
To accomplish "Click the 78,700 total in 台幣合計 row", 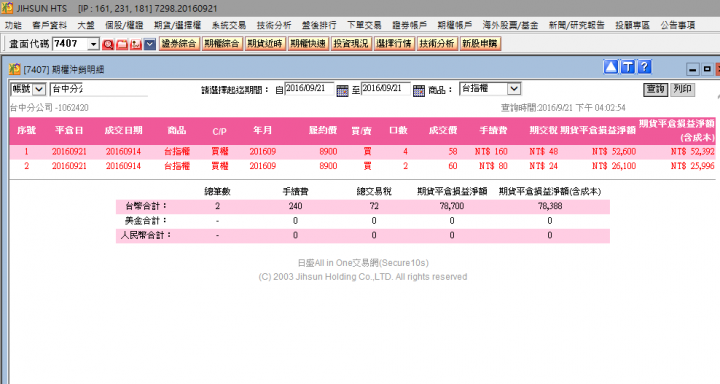I will pyautogui.click(x=452, y=206).
